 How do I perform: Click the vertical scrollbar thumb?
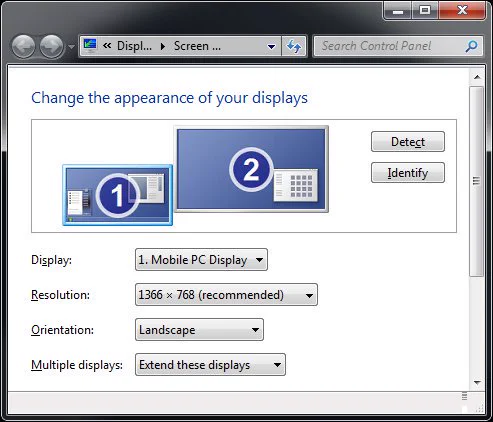point(477,181)
